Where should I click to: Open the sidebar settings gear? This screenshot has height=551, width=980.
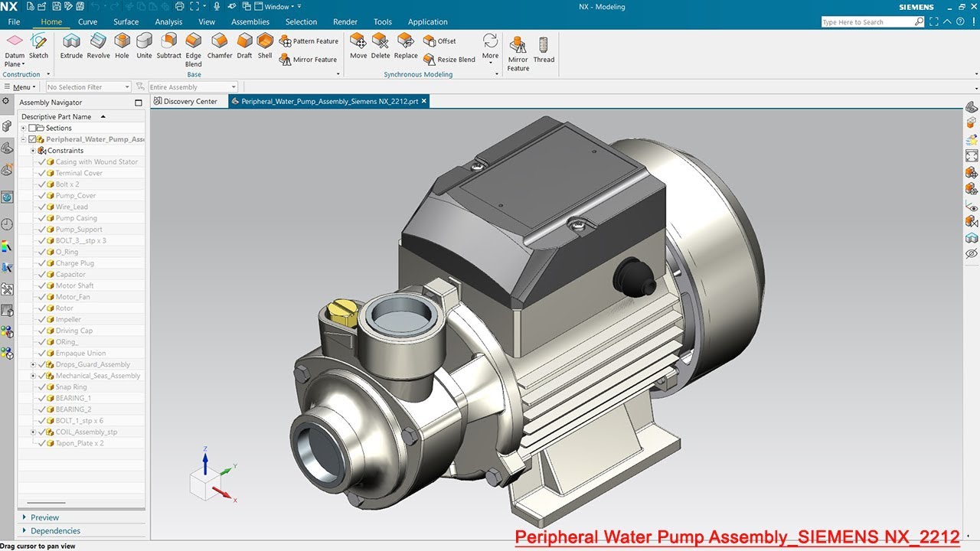tap(6, 102)
